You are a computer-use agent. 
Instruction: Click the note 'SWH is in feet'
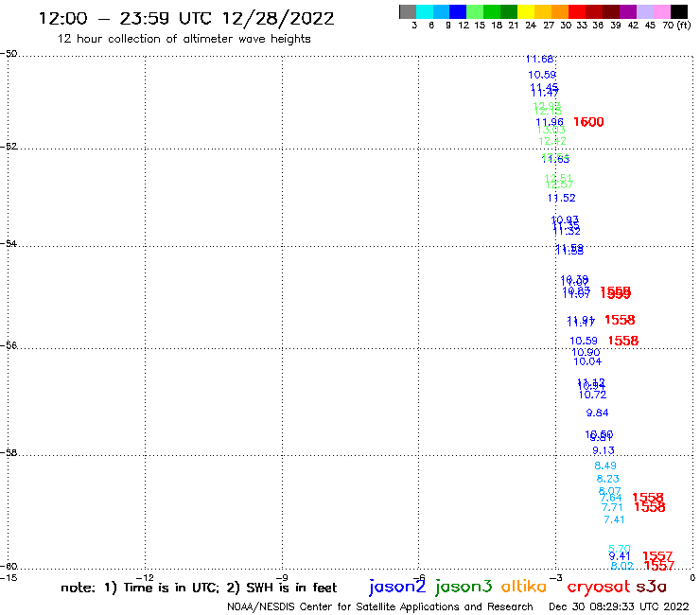tap(291, 588)
